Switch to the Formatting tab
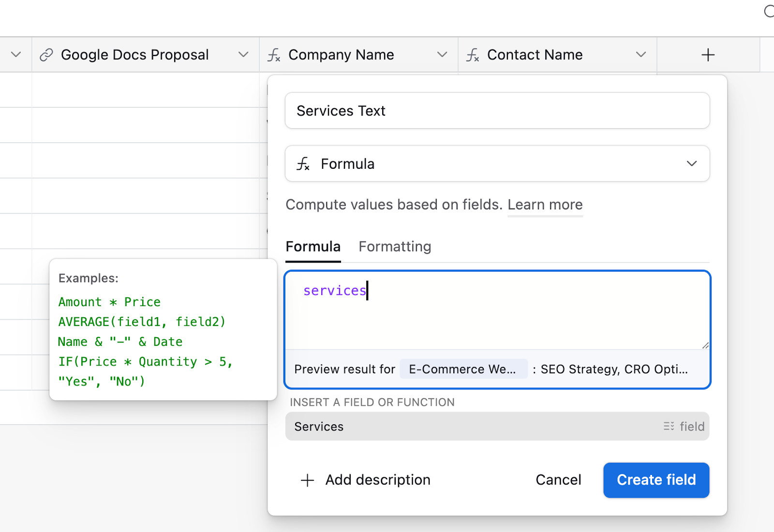Screen dimensions: 774x532 pos(395,247)
